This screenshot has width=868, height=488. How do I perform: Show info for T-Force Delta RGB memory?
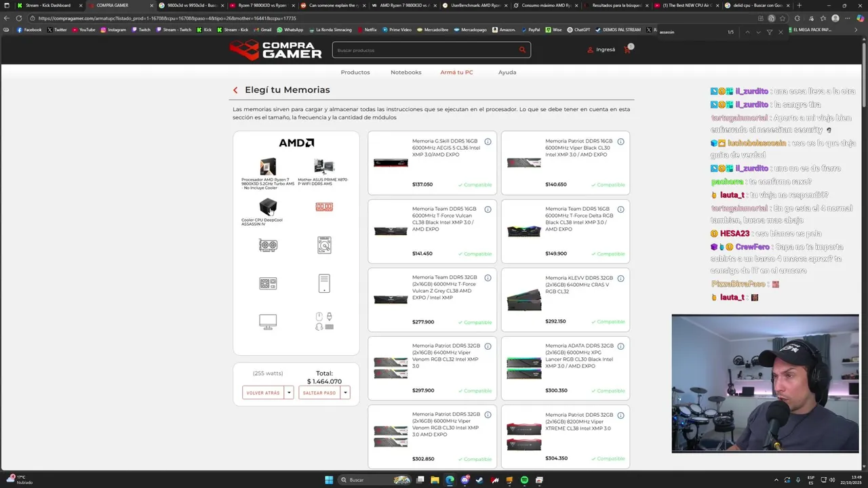620,209
